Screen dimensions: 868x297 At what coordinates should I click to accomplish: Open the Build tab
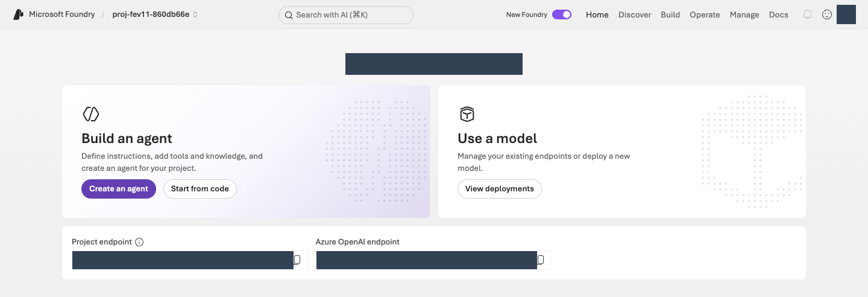tap(670, 14)
